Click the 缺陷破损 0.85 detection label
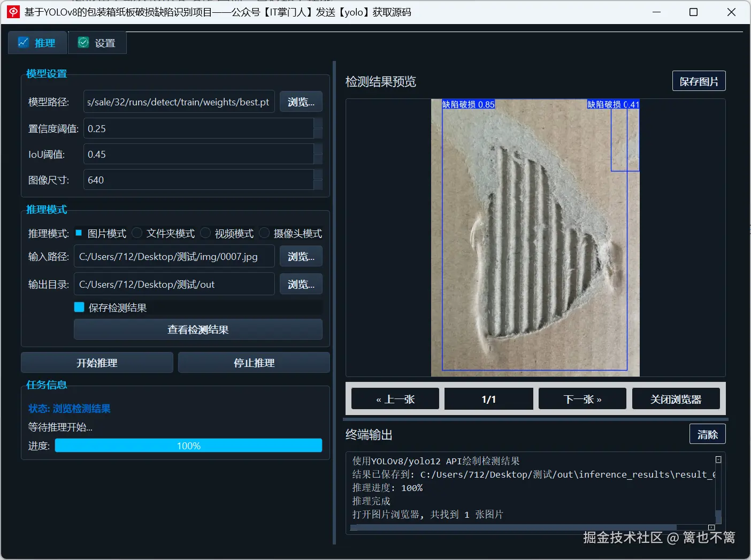Viewport: 751px width, 560px height. click(469, 104)
